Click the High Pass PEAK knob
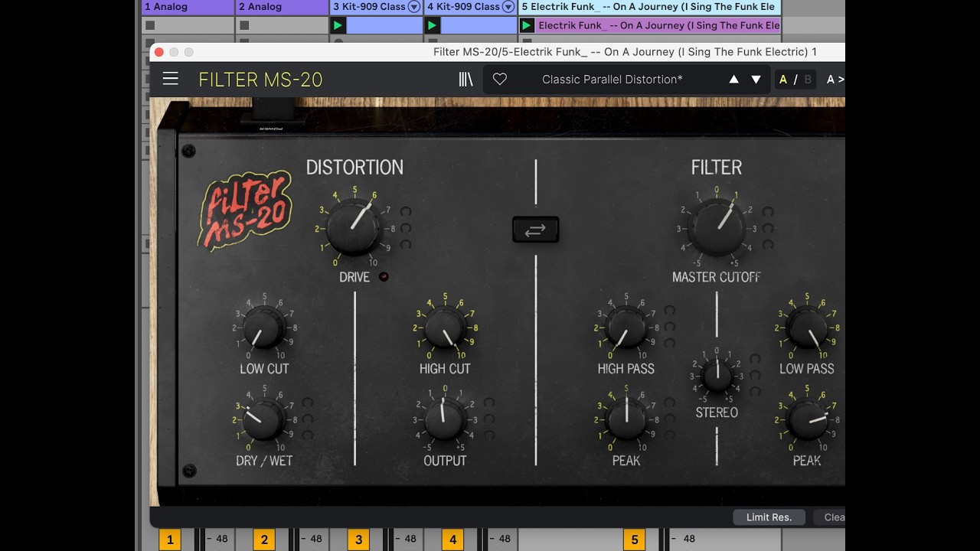 tap(626, 420)
